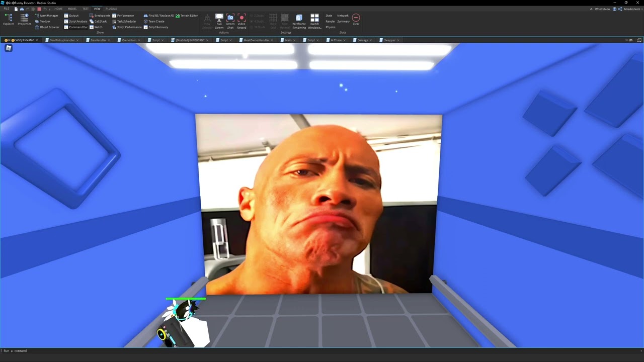Screen dimensions: 644x362
Task: Clear stats with Clear button
Action: (356, 20)
